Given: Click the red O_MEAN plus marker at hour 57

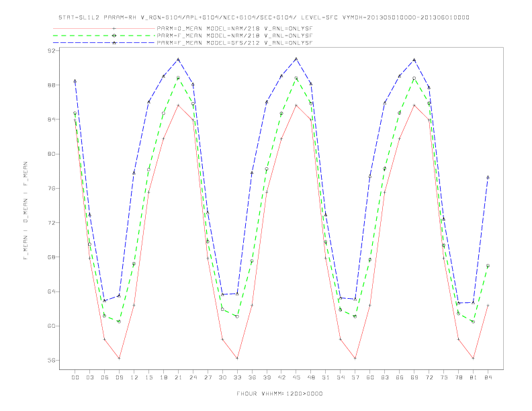Looking at the screenshot, I should pos(355,358).
